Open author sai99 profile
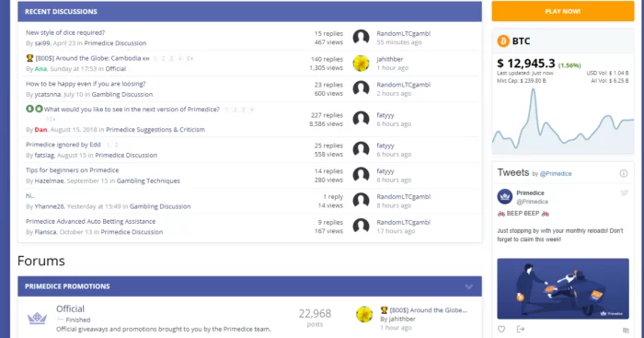 (42, 43)
